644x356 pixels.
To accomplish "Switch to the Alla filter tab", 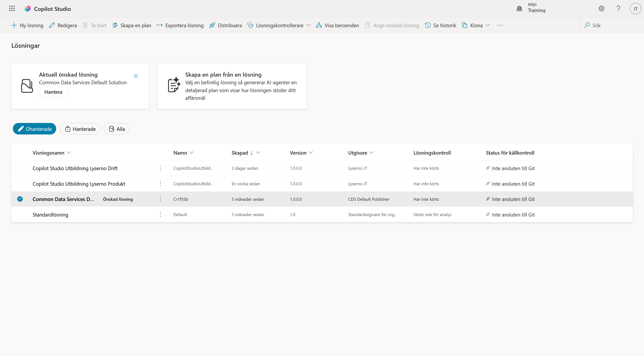I will pyautogui.click(x=117, y=129).
